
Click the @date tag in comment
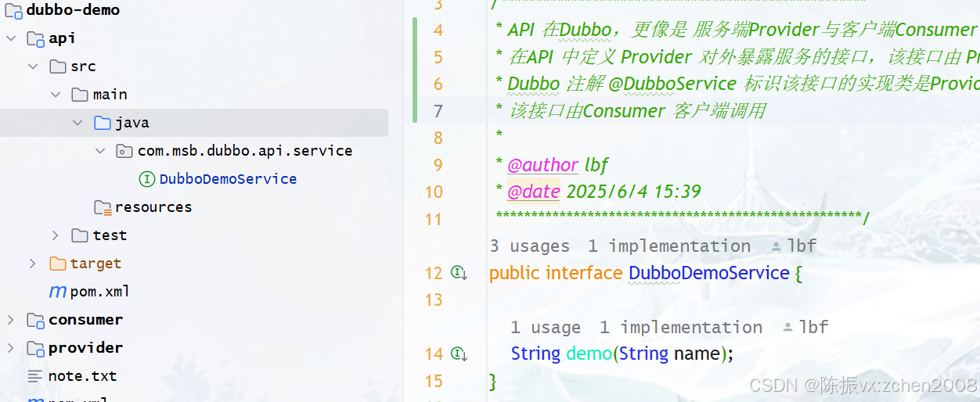coord(534,192)
